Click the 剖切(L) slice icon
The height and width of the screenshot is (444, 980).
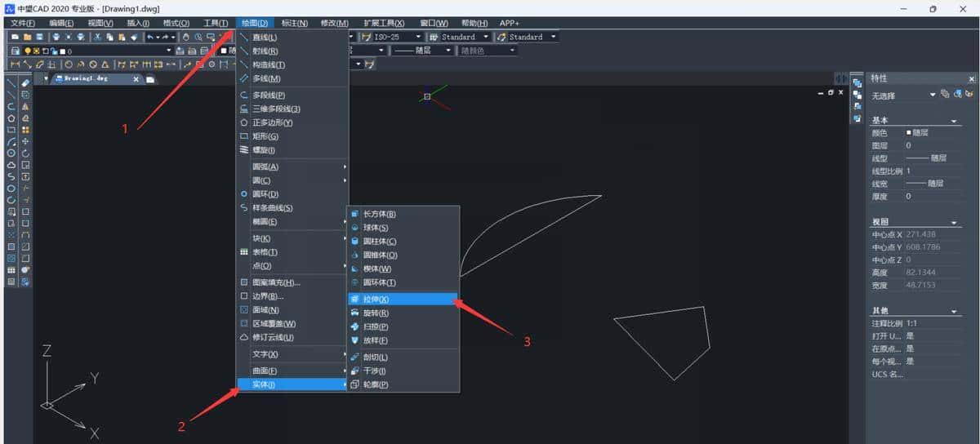tap(354, 357)
